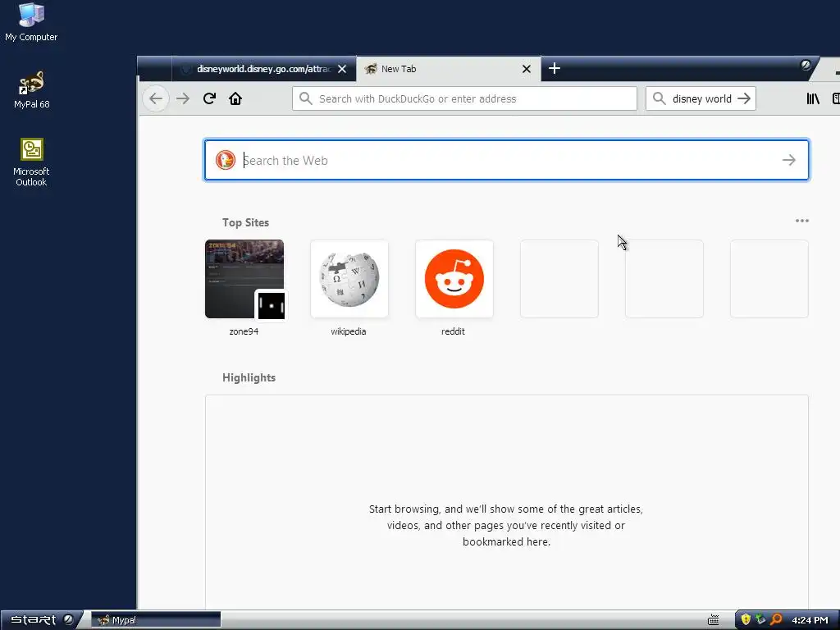Open Microsoft Outlook desktop icon

(31, 162)
